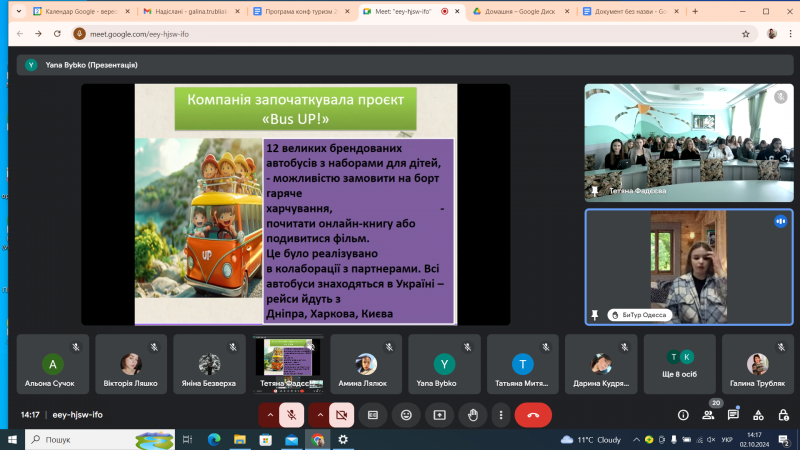
Task: Open the Chrome profile avatar
Action: coord(772,34)
